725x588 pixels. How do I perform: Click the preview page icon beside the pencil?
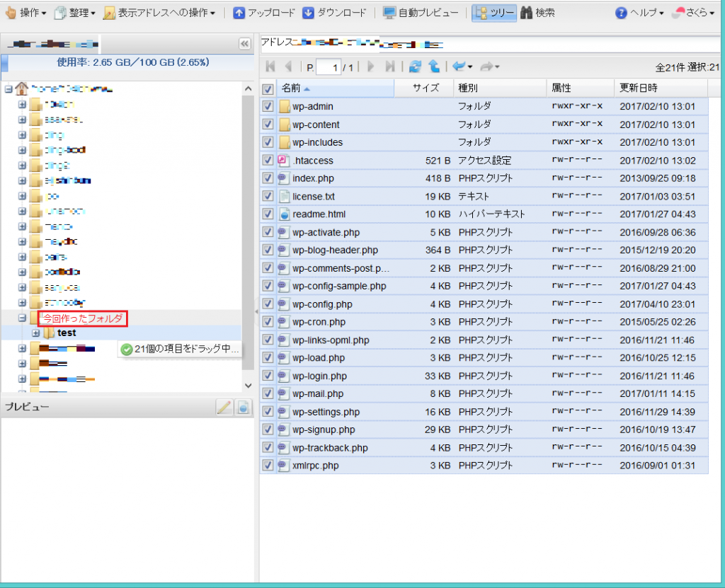point(243,407)
